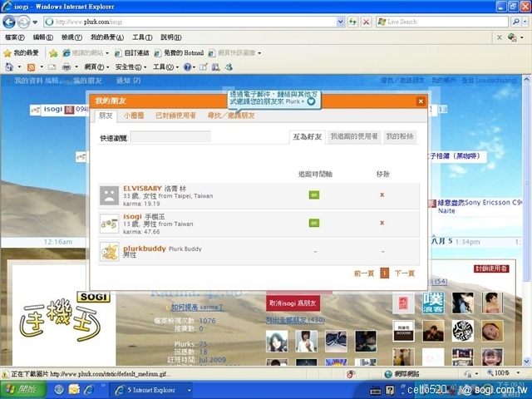Click the 快速瀏覽 filter input
The width and height of the screenshot is (532, 399).
[170, 137]
